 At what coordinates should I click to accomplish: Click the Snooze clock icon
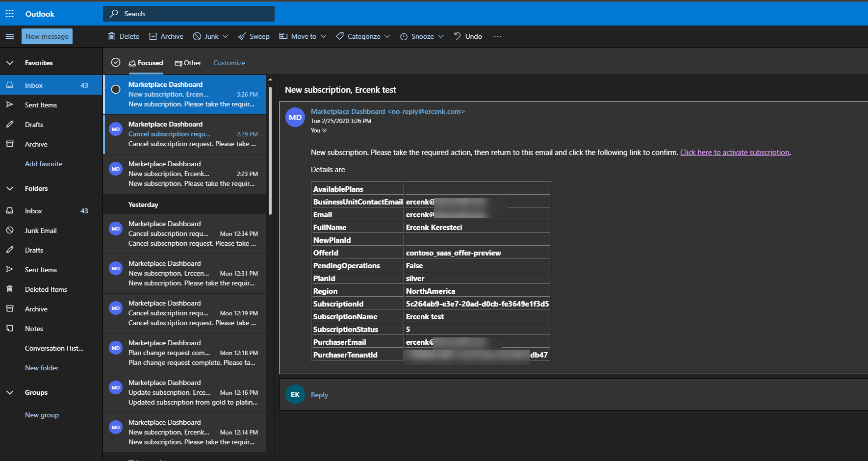(x=404, y=37)
